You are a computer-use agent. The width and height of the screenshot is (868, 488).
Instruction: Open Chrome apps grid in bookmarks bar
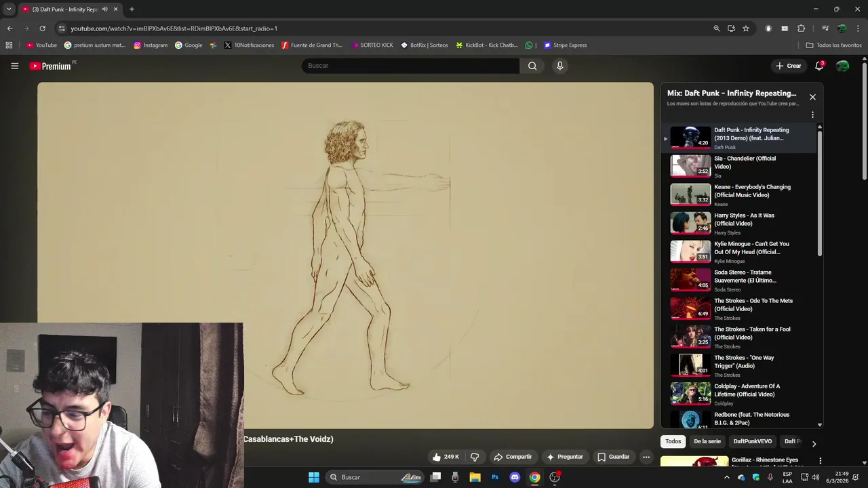pos(9,45)
